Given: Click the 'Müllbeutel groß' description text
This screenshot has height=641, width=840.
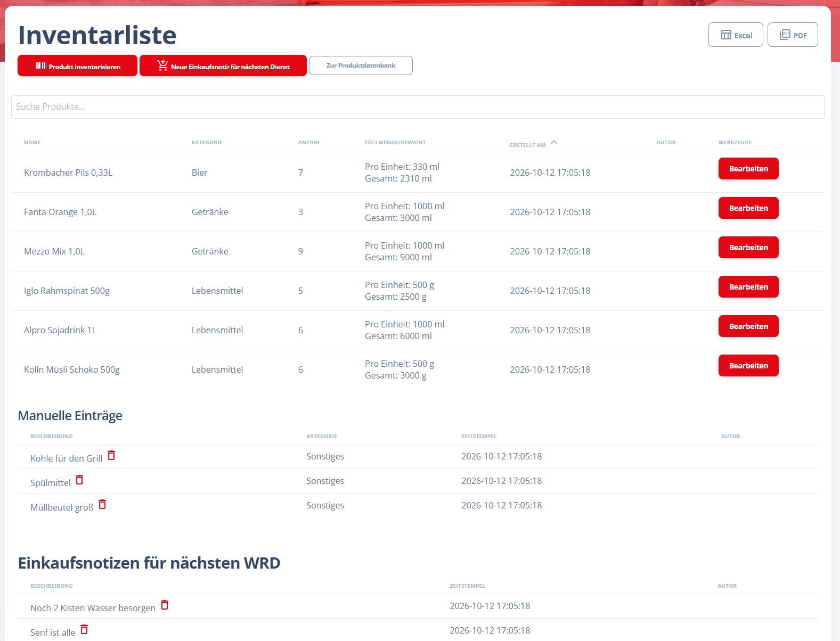Looking at the screenshot, I should pos(62,507).
